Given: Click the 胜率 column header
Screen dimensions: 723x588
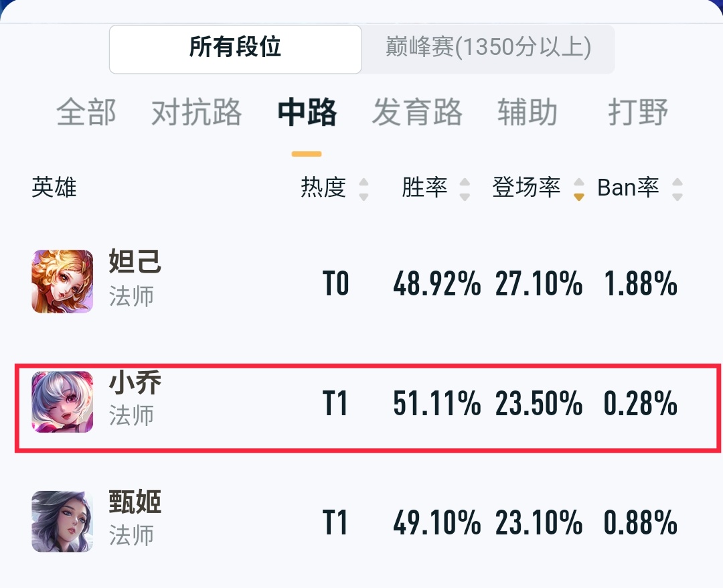Looking at the screenshot, I should (424, 188).
